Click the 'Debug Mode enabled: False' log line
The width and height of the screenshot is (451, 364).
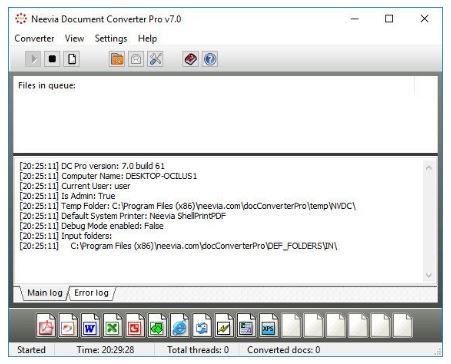91,226
